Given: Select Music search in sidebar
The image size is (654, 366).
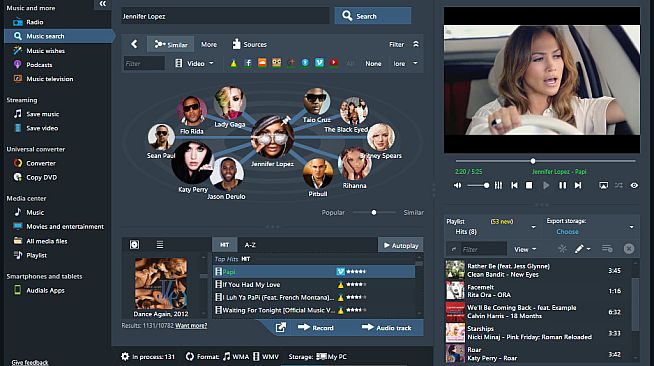Looking at the screenshot, I should pyautogui.click(x=58, y=36).
